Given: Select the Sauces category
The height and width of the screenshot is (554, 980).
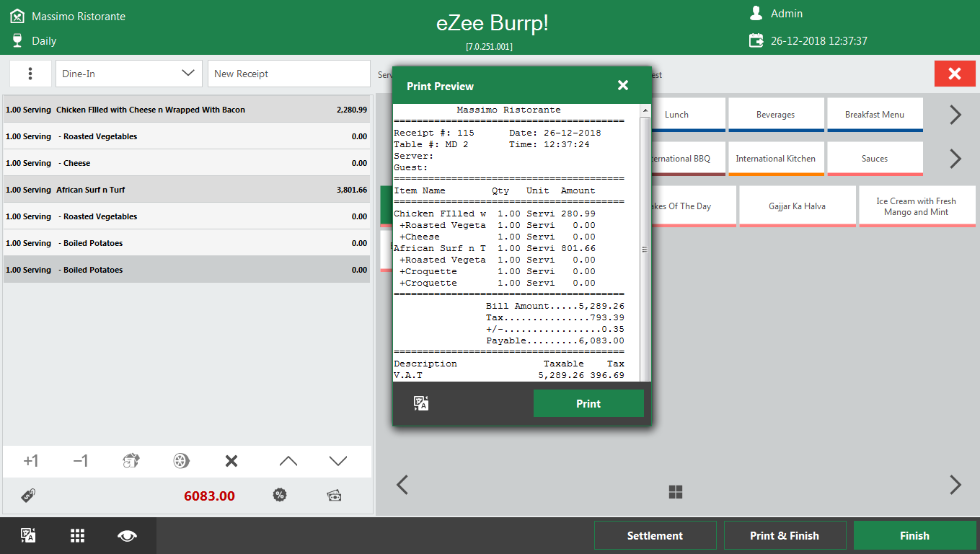Looking at the screenshot, I should point(875,159).
